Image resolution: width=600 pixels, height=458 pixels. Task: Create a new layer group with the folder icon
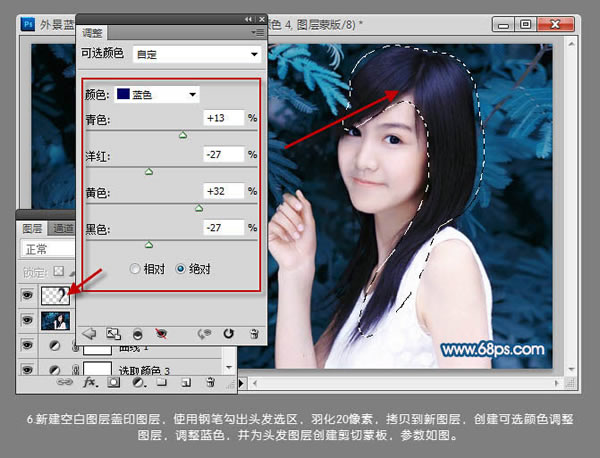(160, 382)
